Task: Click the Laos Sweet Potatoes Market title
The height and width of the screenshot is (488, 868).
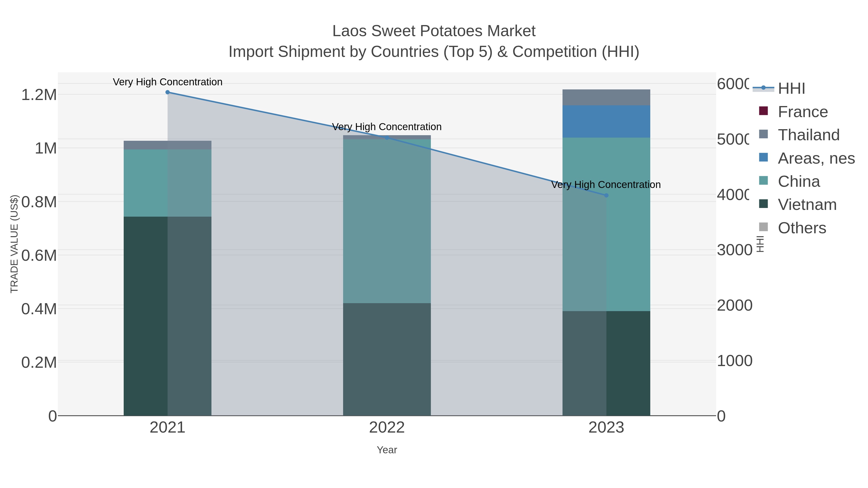Action: click(x=434, y=31)
